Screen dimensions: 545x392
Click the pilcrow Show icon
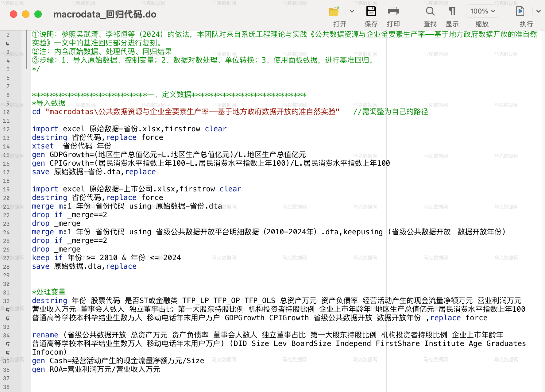coord(452,12)
